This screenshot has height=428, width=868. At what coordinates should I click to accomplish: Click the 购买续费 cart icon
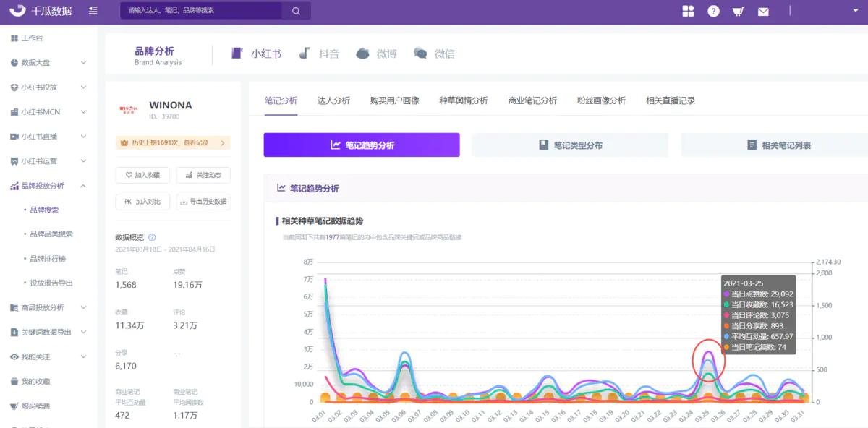click(x=14, y=406)
